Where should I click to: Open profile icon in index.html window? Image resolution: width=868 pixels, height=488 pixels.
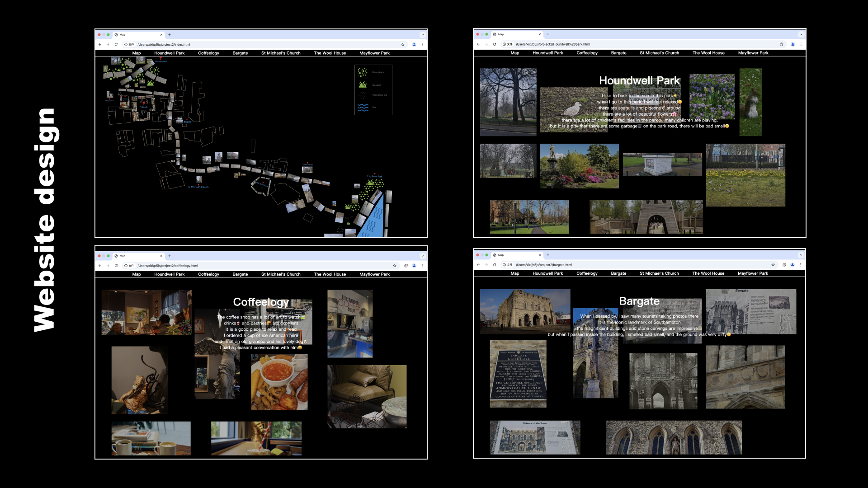tap(414, 45)
